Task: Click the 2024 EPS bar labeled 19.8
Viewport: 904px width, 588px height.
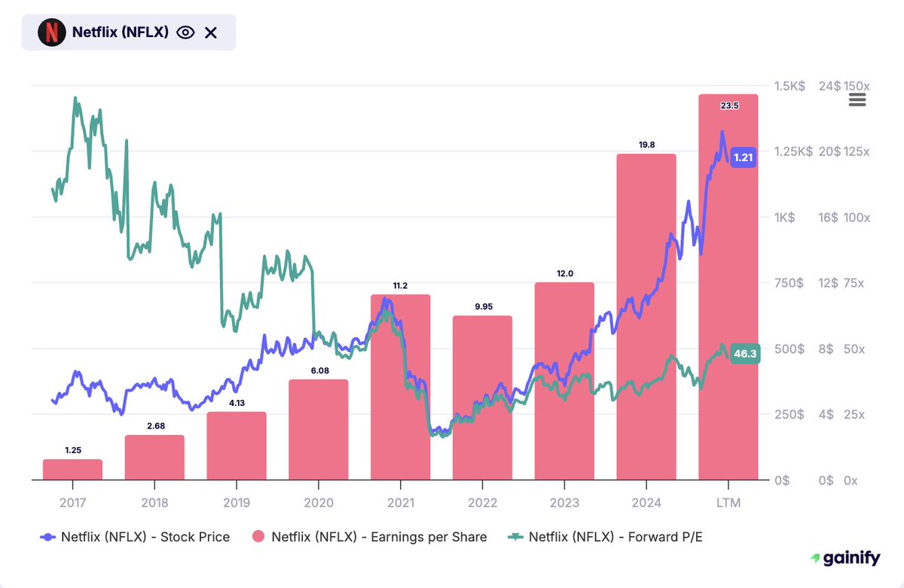Action: point(646,317)
